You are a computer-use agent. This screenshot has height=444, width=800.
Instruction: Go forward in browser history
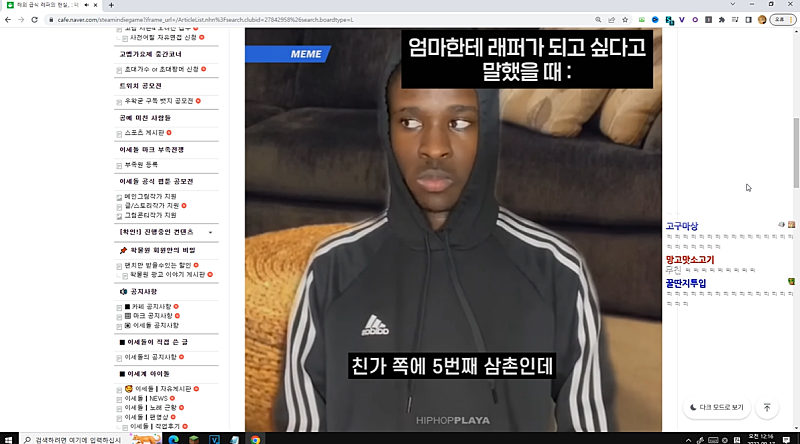coord(21,20)
